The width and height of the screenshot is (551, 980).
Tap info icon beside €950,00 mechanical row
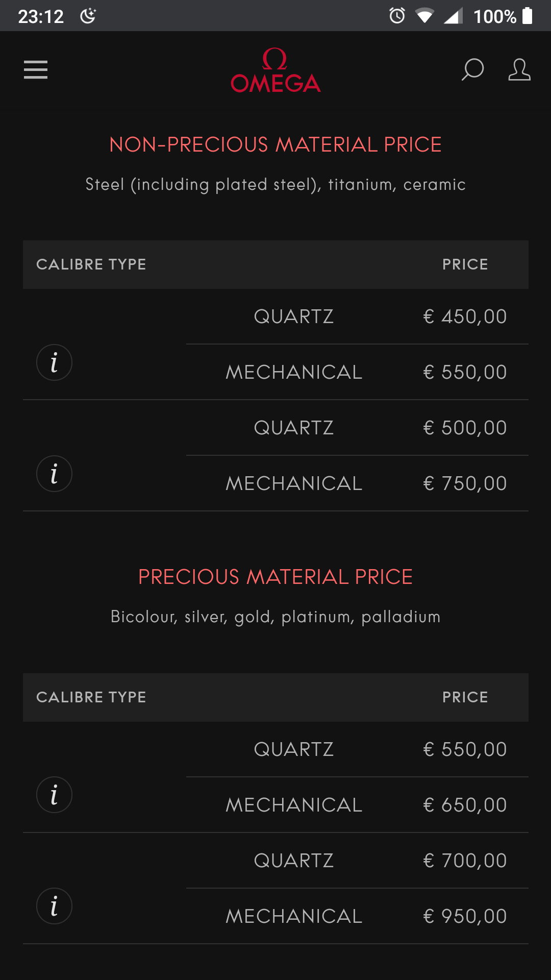[54, 906]
